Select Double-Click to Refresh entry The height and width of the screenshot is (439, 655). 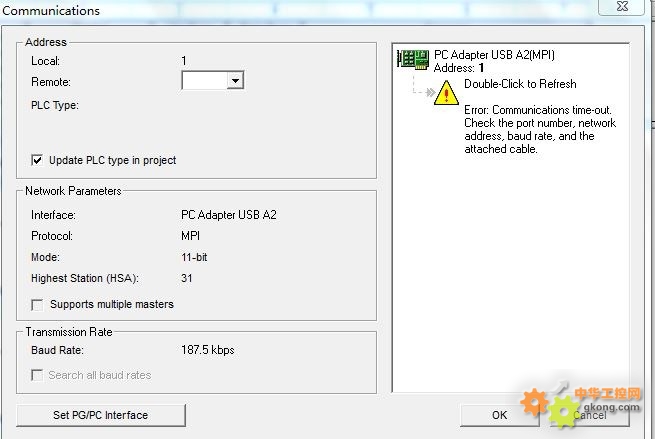pyautogui.click(x=520, y=84)
